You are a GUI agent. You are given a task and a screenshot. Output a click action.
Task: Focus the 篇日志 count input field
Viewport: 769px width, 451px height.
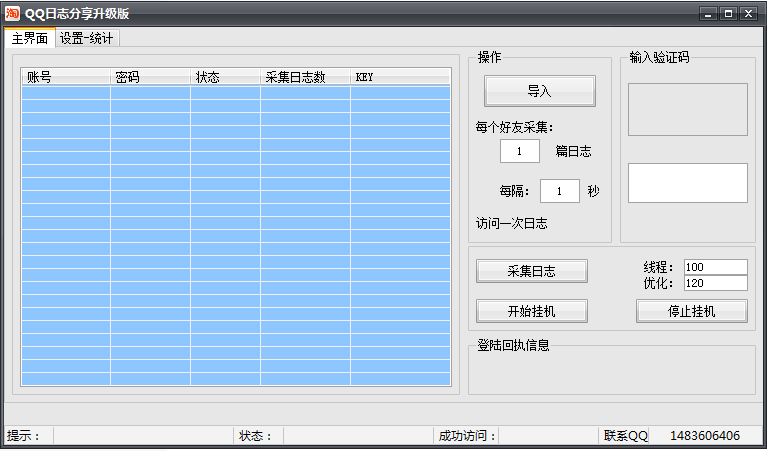tap(520, 151)
